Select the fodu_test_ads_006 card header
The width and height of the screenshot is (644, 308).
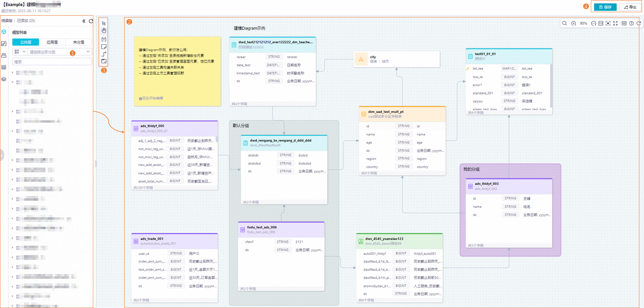(281, 230)
